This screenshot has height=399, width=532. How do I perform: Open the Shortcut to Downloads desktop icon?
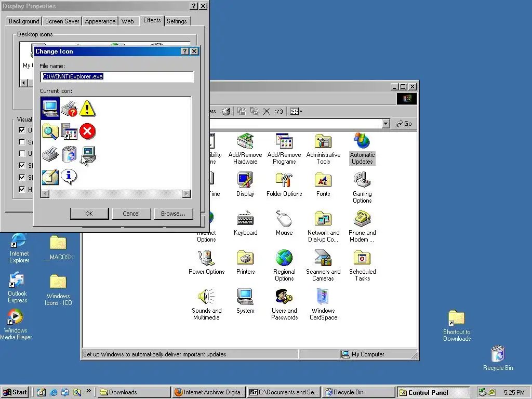(x=457, y=326)
